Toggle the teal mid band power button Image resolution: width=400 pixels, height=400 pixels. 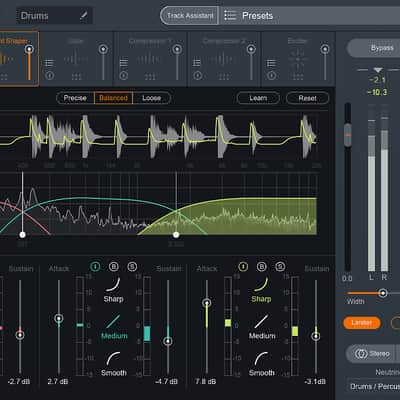pos(95,266)
